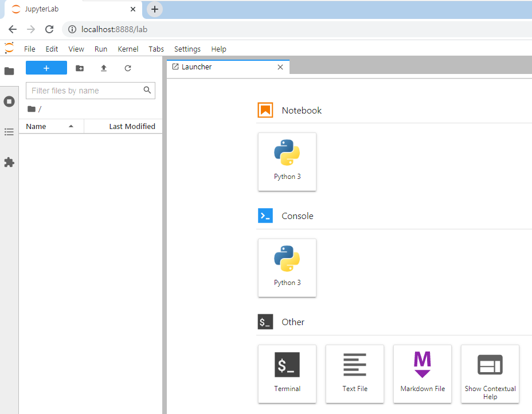532x414 pixels.
Task: Click the Notebook section heading text
Action: 302,110
